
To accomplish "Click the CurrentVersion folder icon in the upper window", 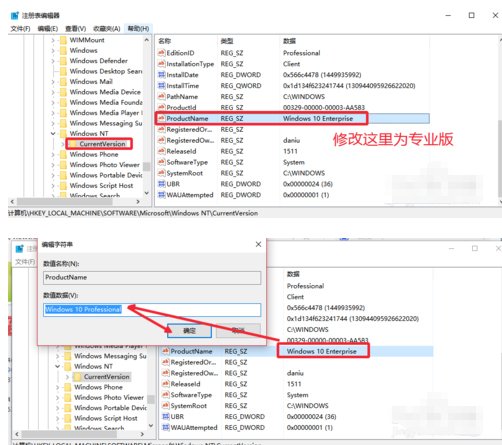I will pyautogui.click(x=72, y=144).
